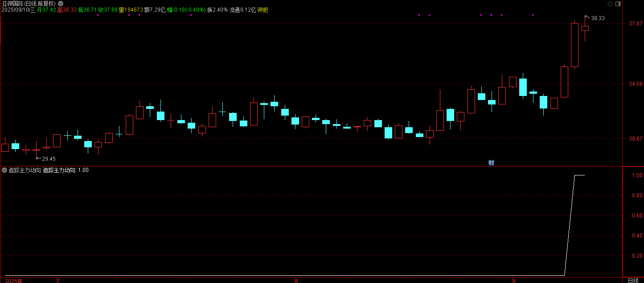644x283 pixels.
Task: Click the 追踪主力动向: 1.00 value readout
Action: coord(66,170)
